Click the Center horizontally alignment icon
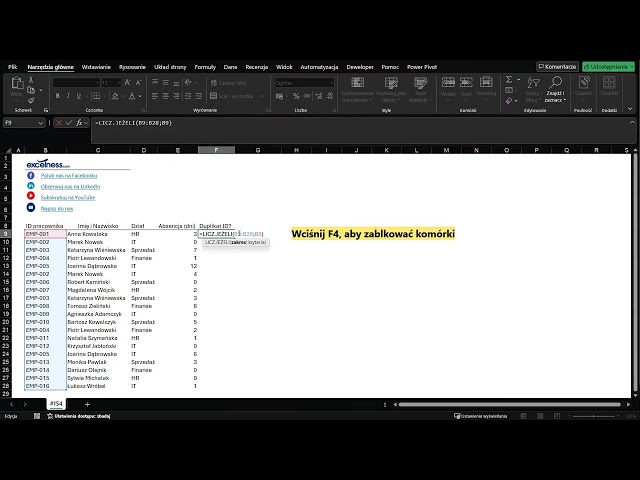This screenshot has width=640, height=480. [x=166, y=96]
